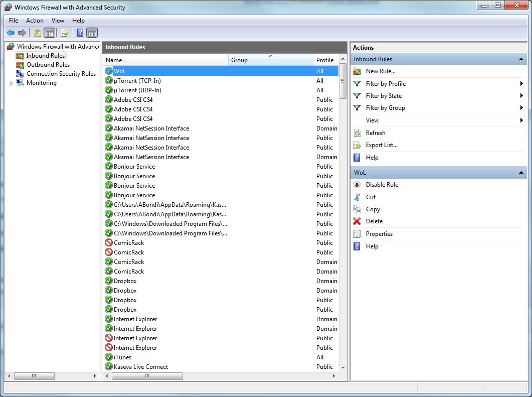Click the Disable Rule icon

click(357, 185)
